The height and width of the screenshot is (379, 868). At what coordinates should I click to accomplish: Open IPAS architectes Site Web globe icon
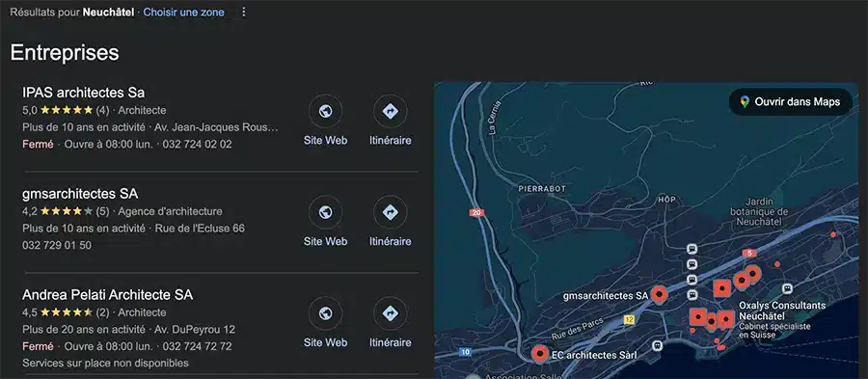[x=326, y=111]
